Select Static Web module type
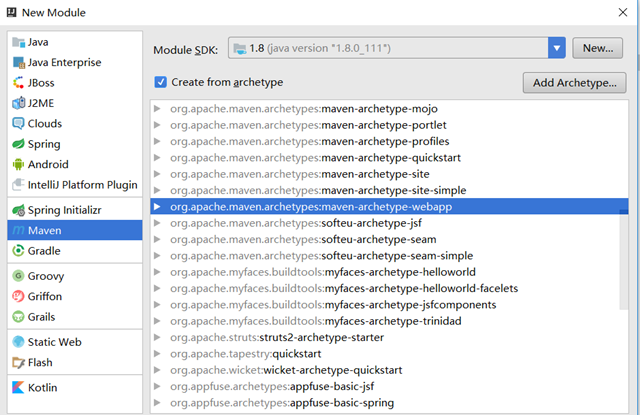Image resolution: width=640 pixels, height=415 pixels. 75,342
